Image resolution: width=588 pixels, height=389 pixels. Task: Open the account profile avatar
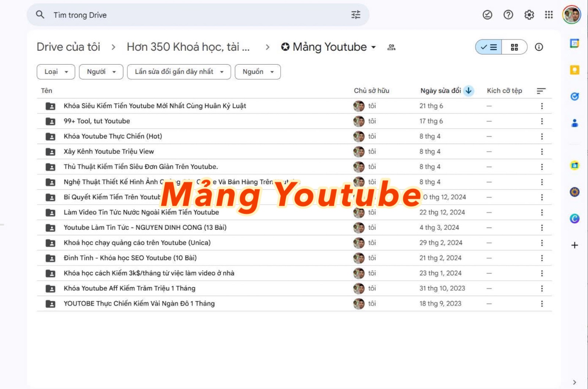[x=571, y=15]
